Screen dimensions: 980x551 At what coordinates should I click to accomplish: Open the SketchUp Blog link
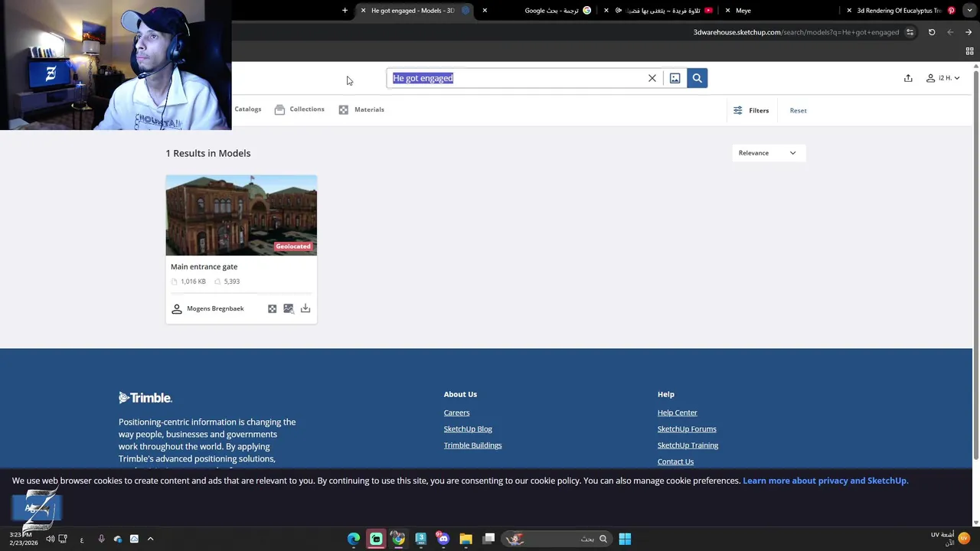[468, 429]
